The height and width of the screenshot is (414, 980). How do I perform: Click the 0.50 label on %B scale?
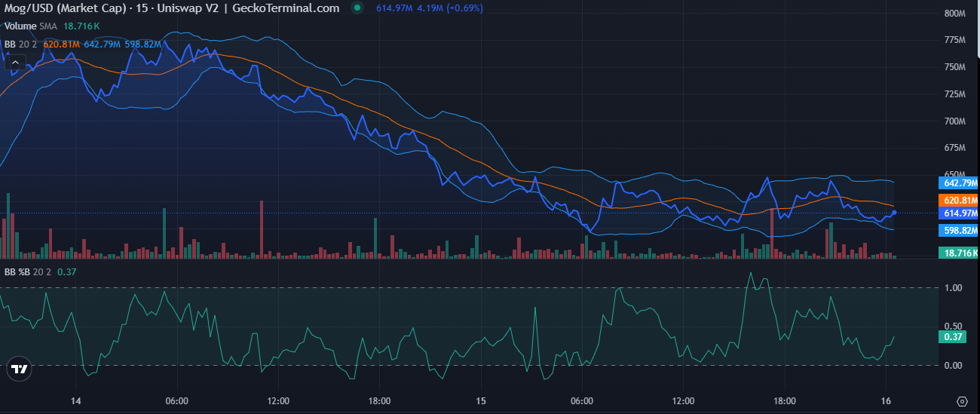pyautogui.click(x=953, y=326)
